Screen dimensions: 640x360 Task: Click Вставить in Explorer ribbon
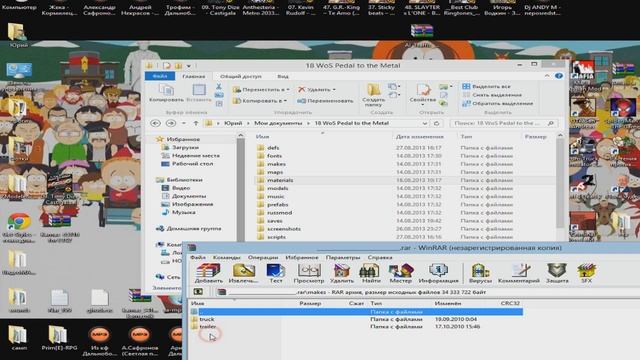(199, 93)
